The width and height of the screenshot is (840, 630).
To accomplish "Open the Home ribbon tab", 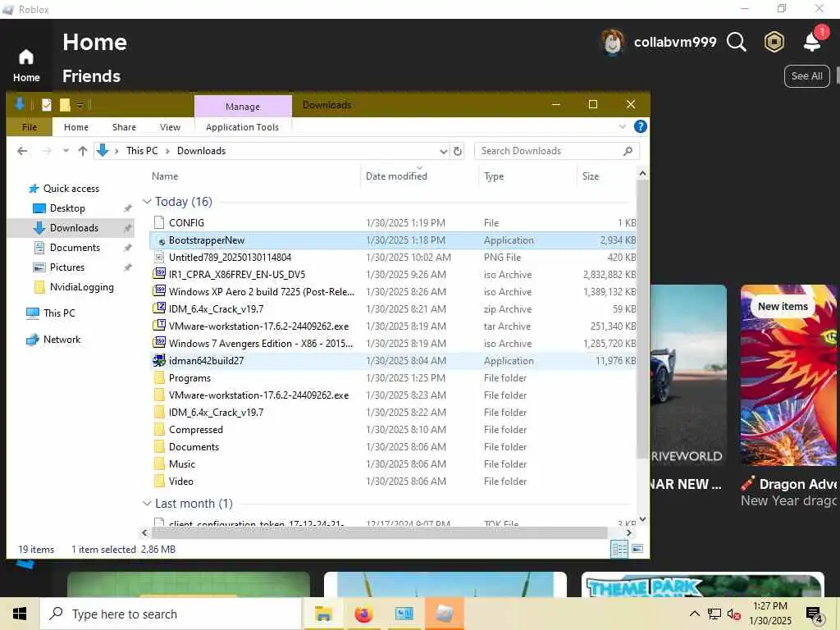I will click(x=76, y=127).
